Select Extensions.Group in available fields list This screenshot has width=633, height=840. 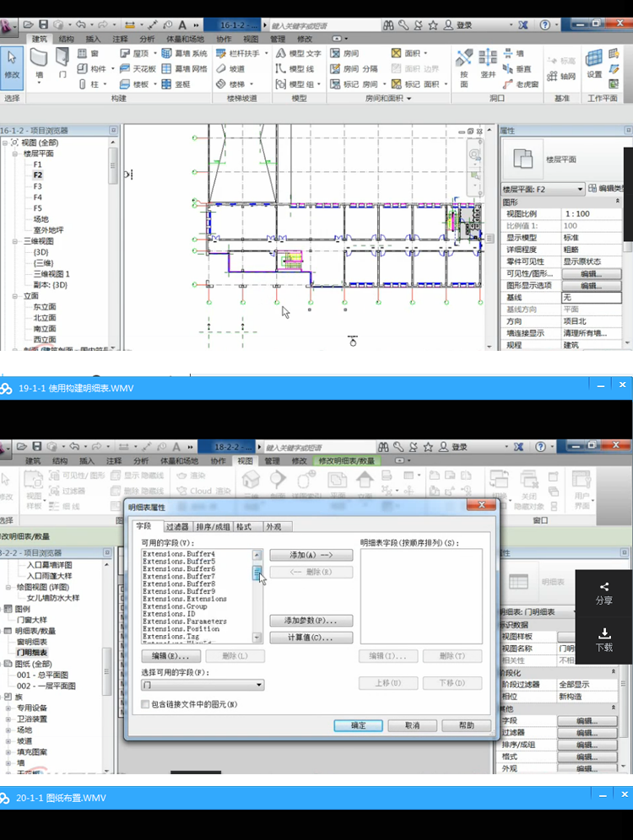point(175,606)
